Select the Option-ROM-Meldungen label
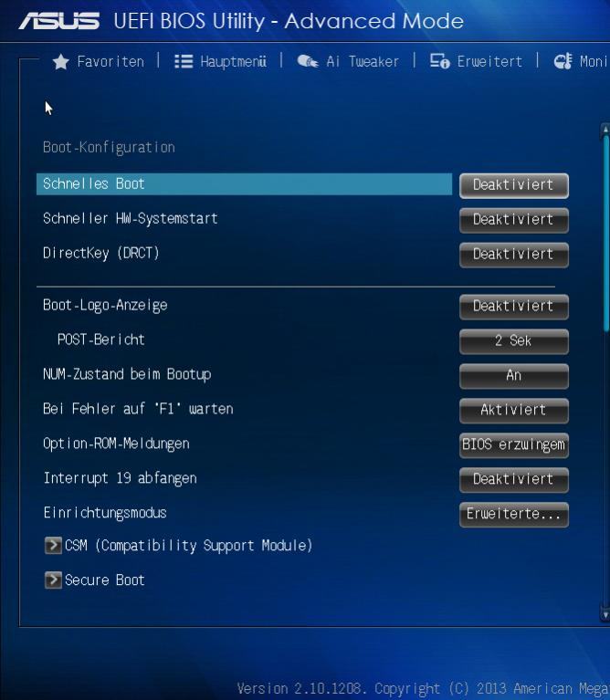This screenshot has height=700, width=610. [116, 444]
